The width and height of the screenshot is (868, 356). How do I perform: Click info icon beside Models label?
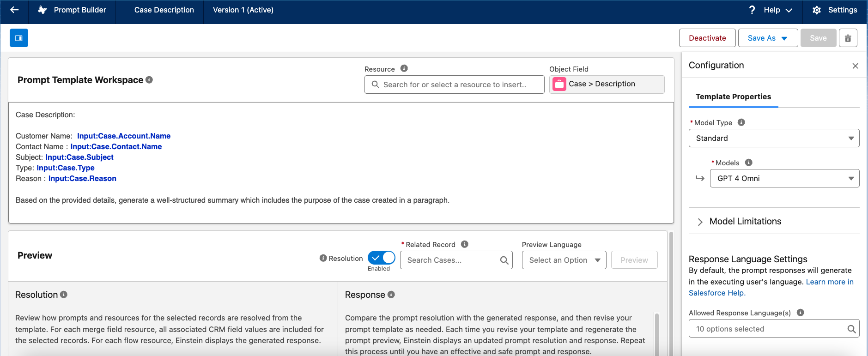coord(749,163)
